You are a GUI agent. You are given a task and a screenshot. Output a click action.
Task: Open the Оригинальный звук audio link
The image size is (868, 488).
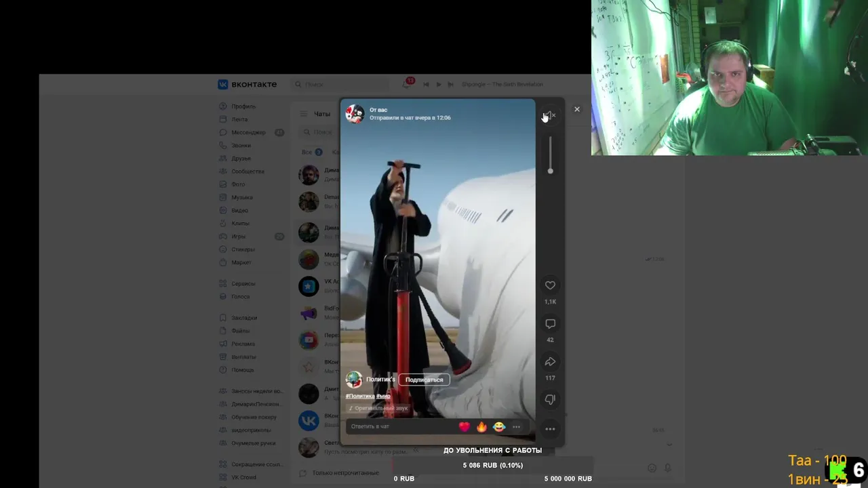coord(378,408)
